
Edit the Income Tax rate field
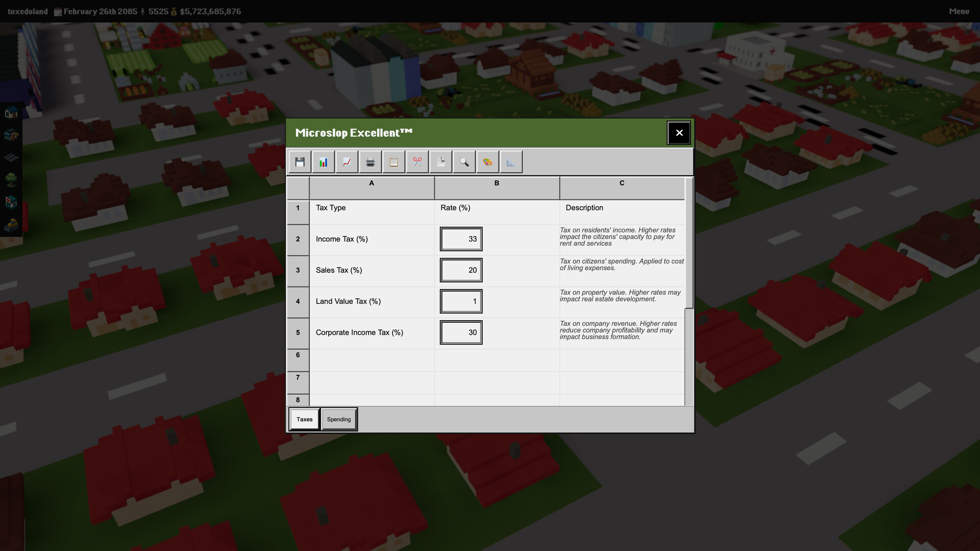[x=460, y=239]
